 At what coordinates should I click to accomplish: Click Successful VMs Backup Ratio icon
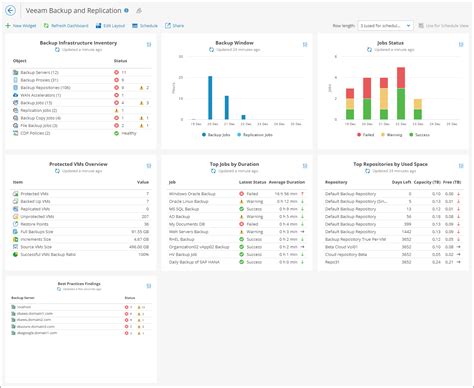click(15, 254)
